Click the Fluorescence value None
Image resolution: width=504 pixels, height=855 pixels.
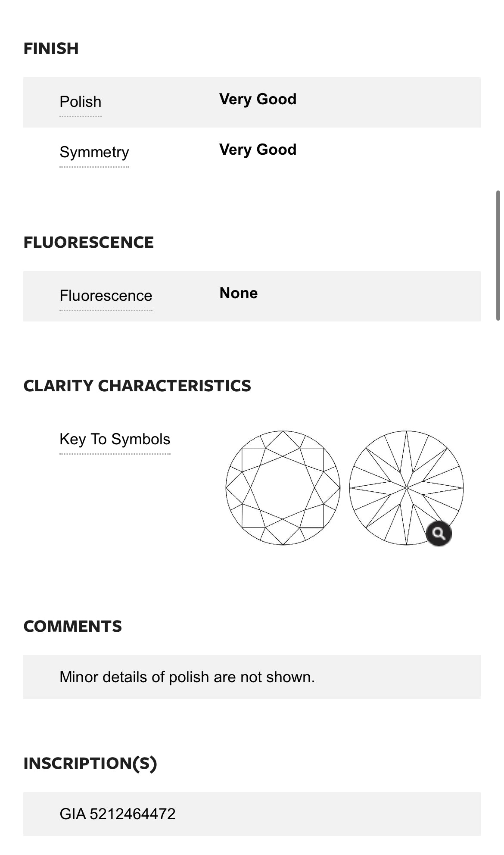point(239,293)
